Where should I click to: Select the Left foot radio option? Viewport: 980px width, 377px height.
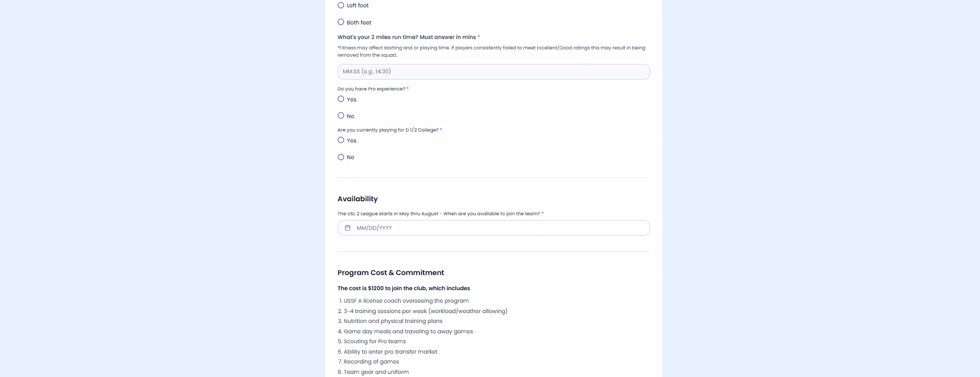341,5
